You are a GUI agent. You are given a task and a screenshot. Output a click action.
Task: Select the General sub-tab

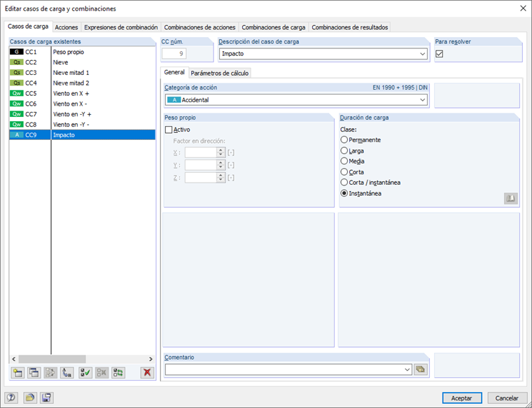click(x=174, y=72)
